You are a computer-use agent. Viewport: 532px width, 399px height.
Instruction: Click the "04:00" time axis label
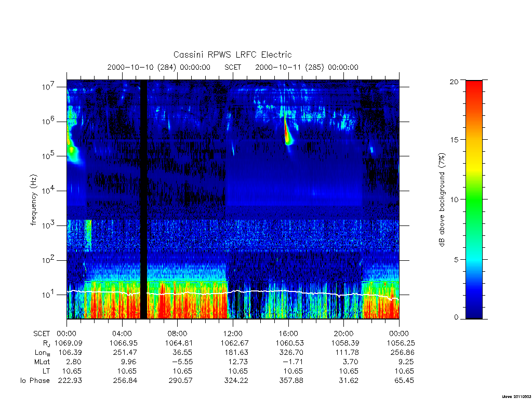pyautogui.click(x=122, y=334)
